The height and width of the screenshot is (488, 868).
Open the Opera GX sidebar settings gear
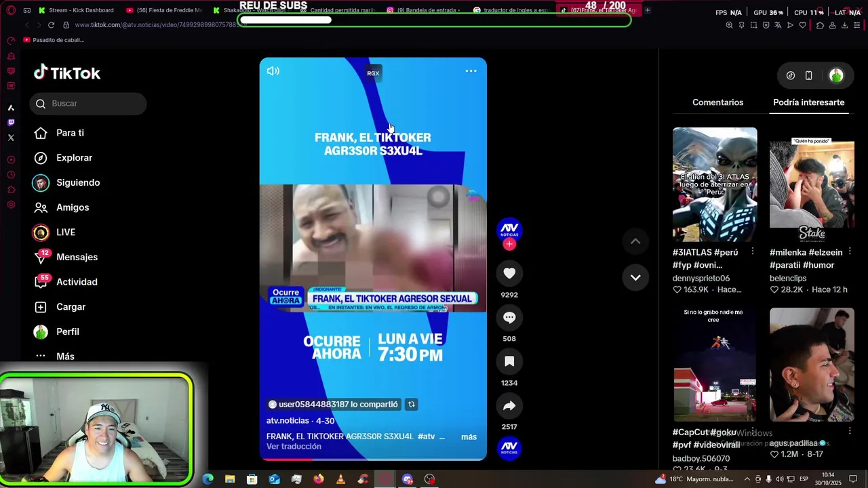tap(11, 205)
